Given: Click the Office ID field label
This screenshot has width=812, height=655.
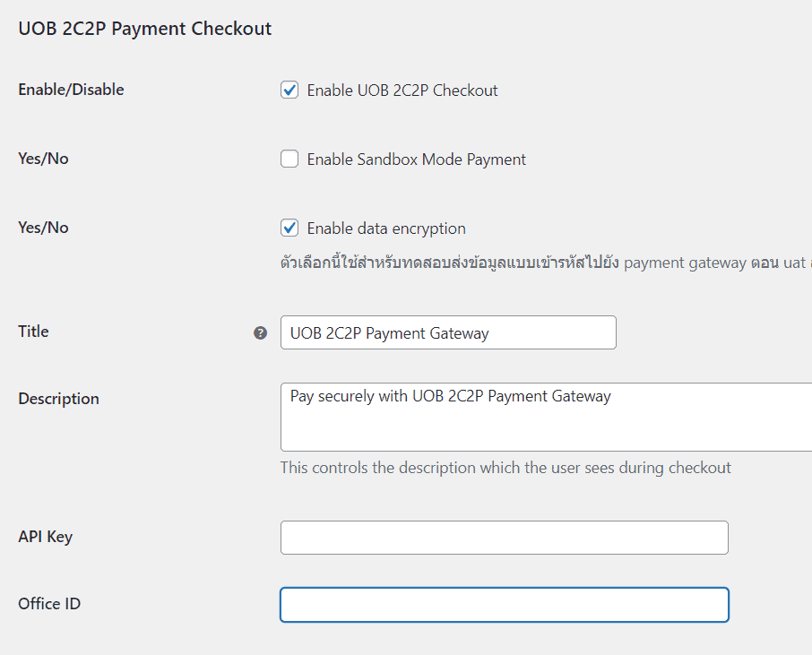Looking at the screenshot, I should 49,604.
